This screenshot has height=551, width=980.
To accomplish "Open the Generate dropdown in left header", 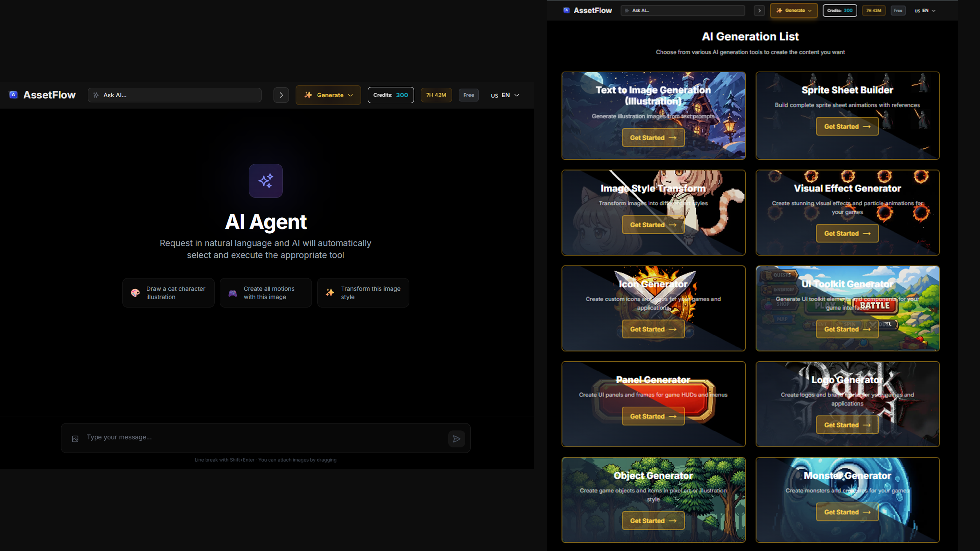I will tap(328, 95).
